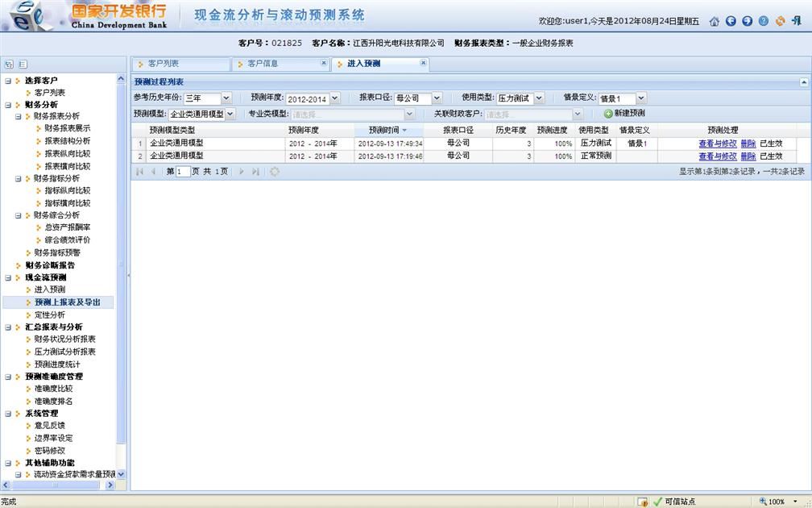This screenshot has width=812, height=508.
Task: Collapse the 财务指标分析 tree node
Action: tap(18, 179)
